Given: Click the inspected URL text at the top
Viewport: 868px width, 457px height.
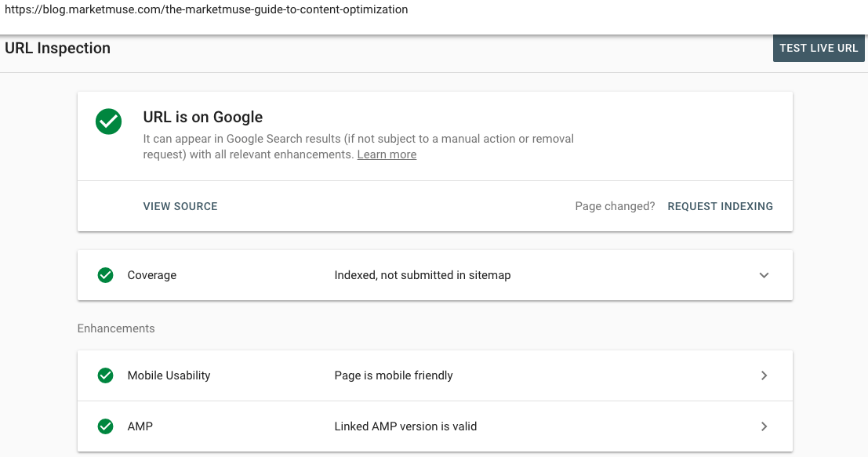Looking at the screenshot, I should (x=206, y=10).
